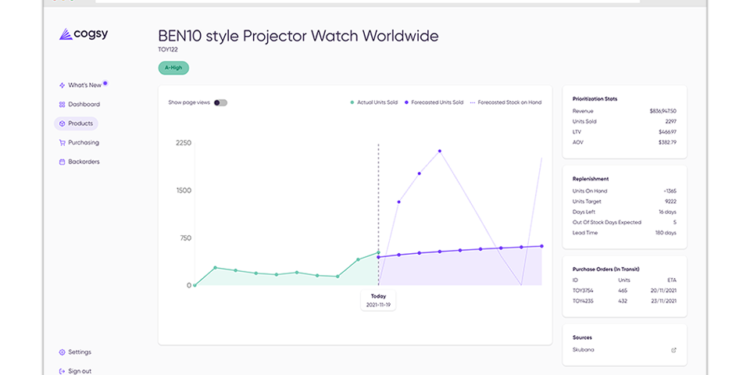Click the Today date marker on chart
750x375 pixels.
click(378, 300)
